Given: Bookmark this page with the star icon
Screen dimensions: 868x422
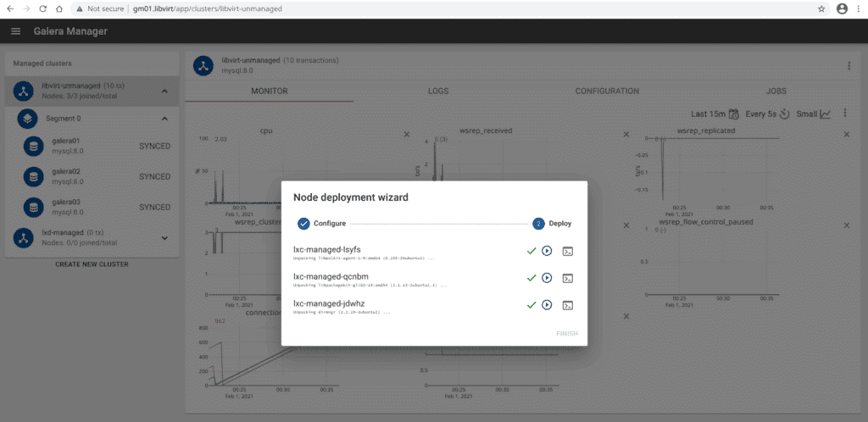Looking at the screenshot, I should (821, 8).
